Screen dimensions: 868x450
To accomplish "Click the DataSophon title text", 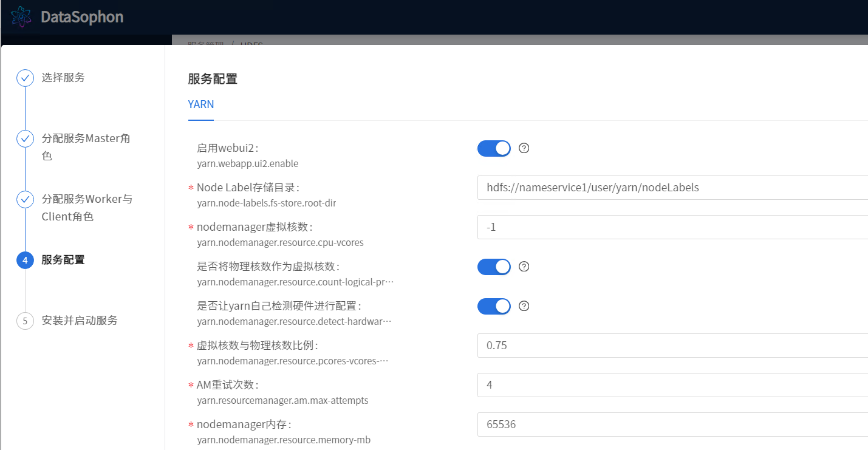I will click(x=82, y=17).
